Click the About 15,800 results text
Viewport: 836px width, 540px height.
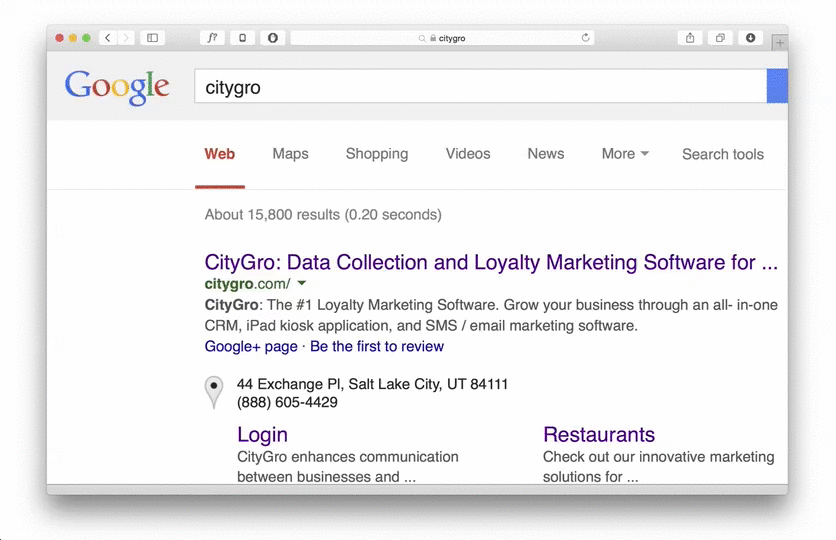coord(323,215)
